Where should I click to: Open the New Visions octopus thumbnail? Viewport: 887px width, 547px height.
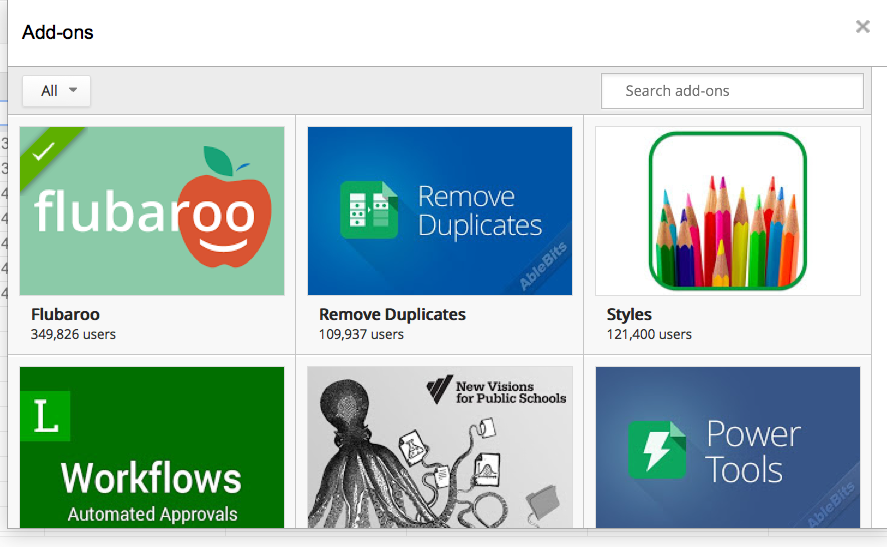(440, 447)
